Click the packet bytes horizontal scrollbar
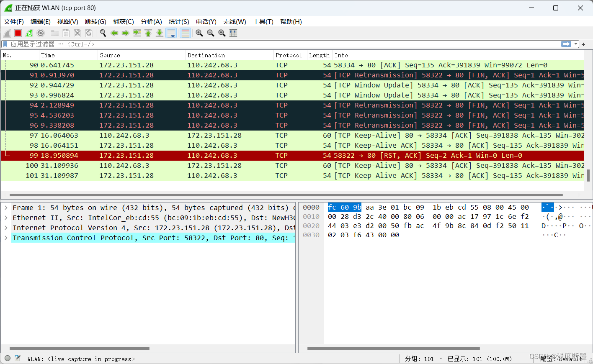Screen dimensions: 593x364 pyautogui.click(x=394, y=348)
